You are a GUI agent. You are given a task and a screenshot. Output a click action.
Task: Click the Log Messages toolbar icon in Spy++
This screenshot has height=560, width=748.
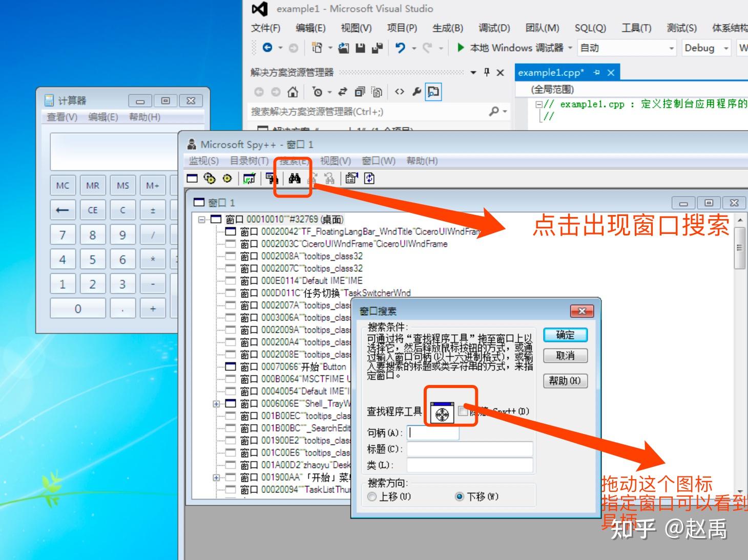click(249, 178)
